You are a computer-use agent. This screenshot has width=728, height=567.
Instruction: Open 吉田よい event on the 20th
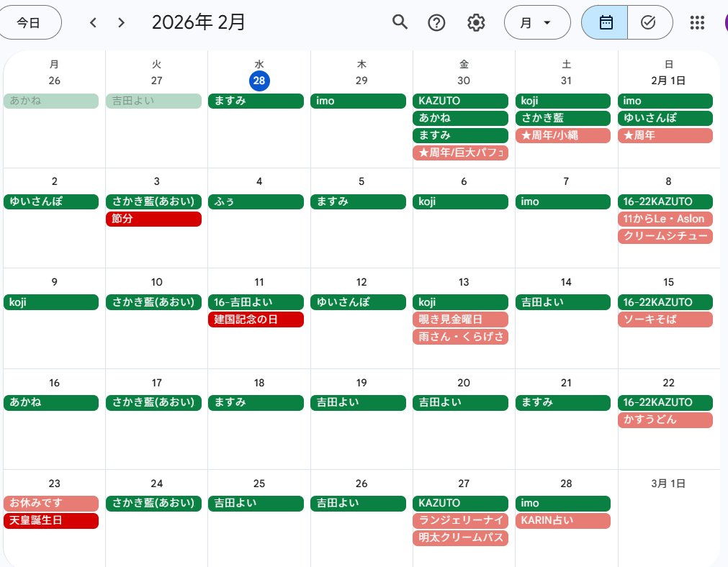pyautogui.click(x=461, y=402)
